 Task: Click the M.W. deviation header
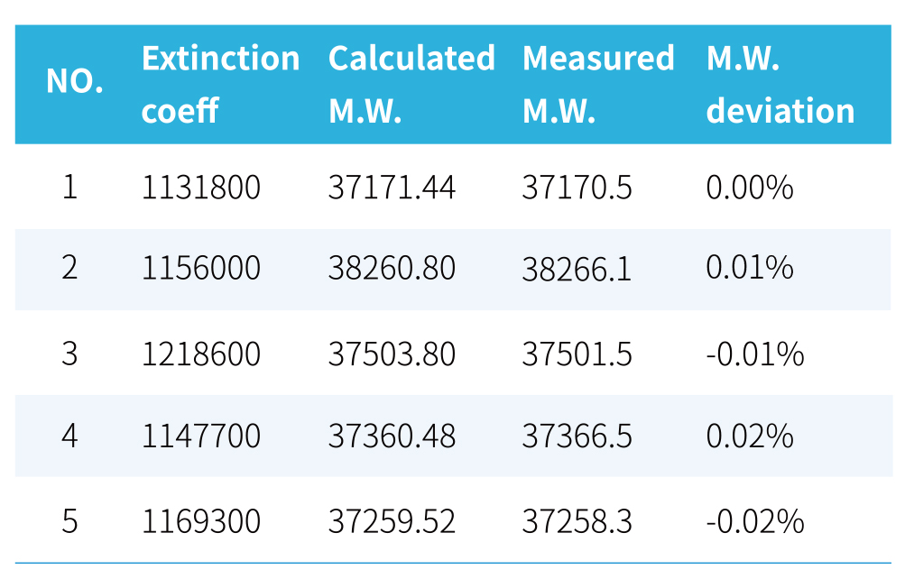(x=780, y=84)
